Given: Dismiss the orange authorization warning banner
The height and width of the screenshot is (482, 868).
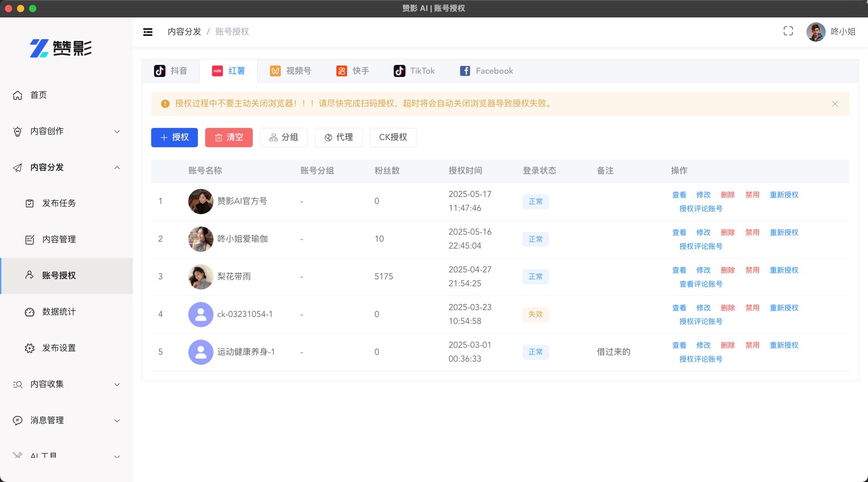Looking at the screenshot, I should [835, 104].
